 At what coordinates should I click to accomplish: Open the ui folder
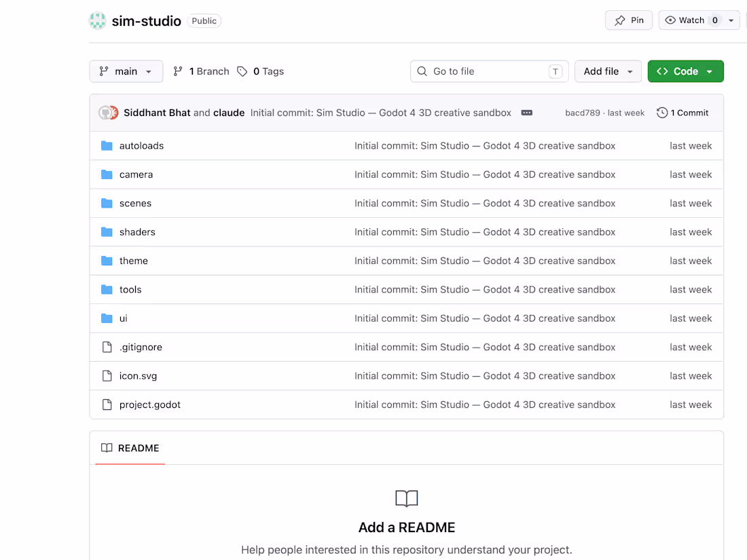(x=124, y=318)
